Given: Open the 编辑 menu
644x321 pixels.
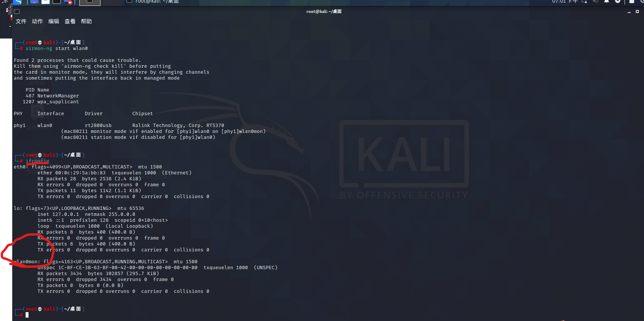Looking at the screenshot, I should tap(54, 21).
